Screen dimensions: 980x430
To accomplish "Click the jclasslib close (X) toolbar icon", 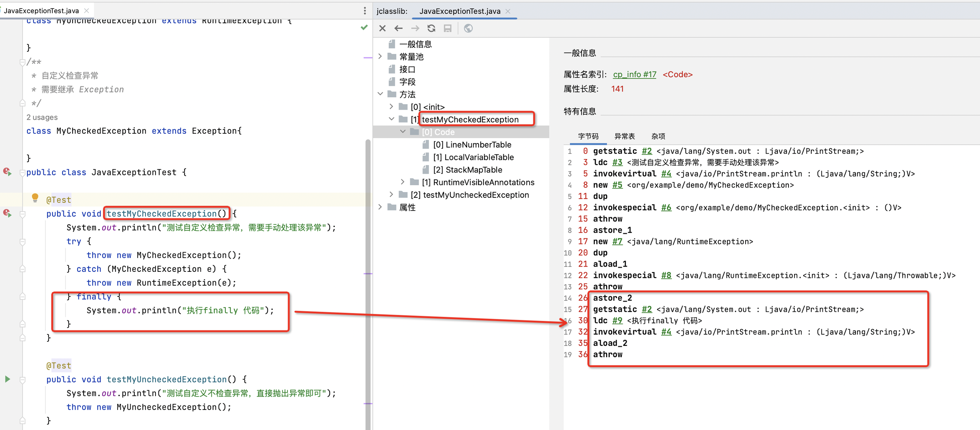I will [382, 28].
